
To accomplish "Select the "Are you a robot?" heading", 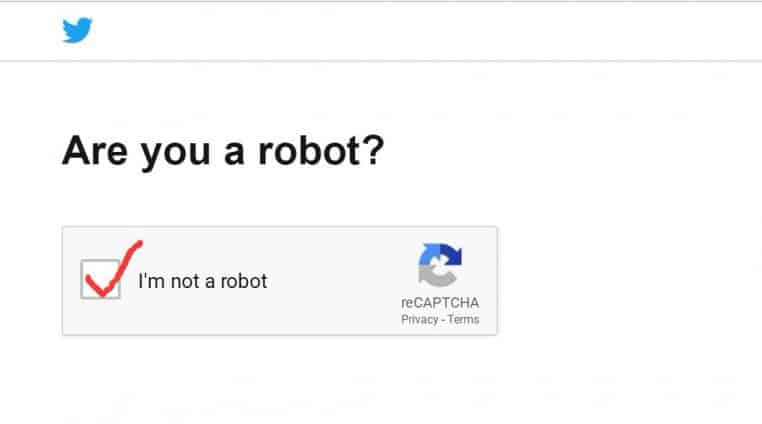I will 223,151.
